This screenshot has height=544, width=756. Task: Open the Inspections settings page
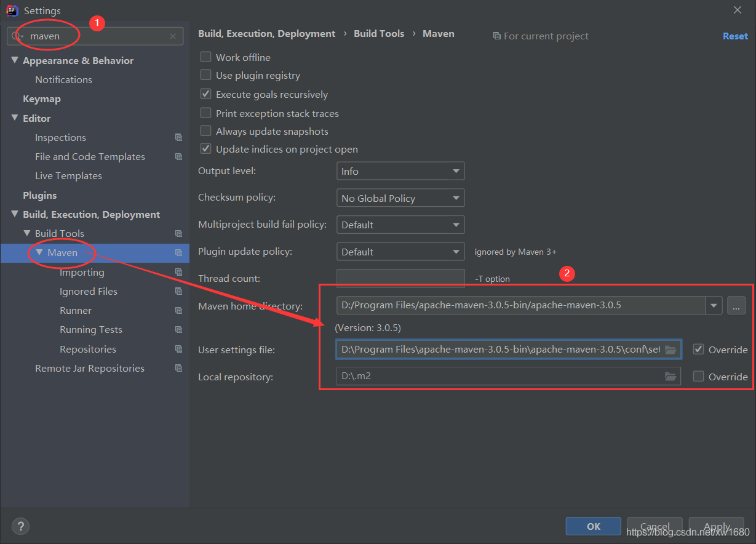(x=60, y=137)
